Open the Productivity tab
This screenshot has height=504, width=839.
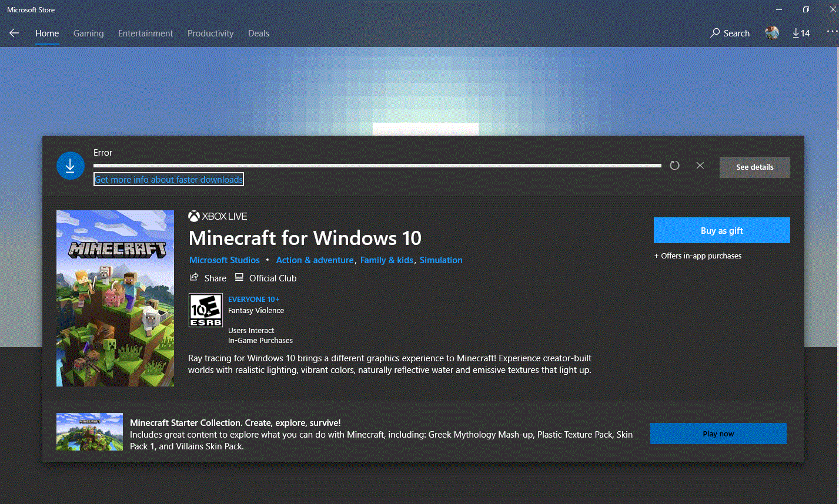(210, 33)
